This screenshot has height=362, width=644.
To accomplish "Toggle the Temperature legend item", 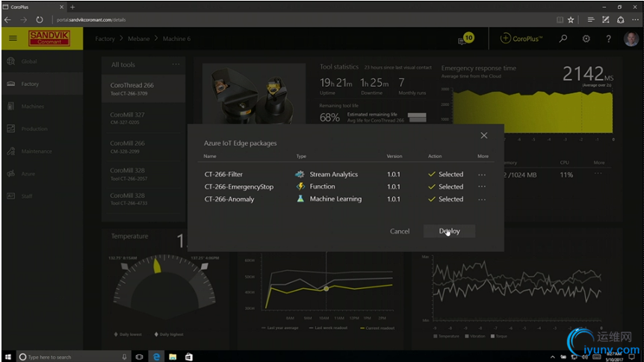I will coord(446,336).
